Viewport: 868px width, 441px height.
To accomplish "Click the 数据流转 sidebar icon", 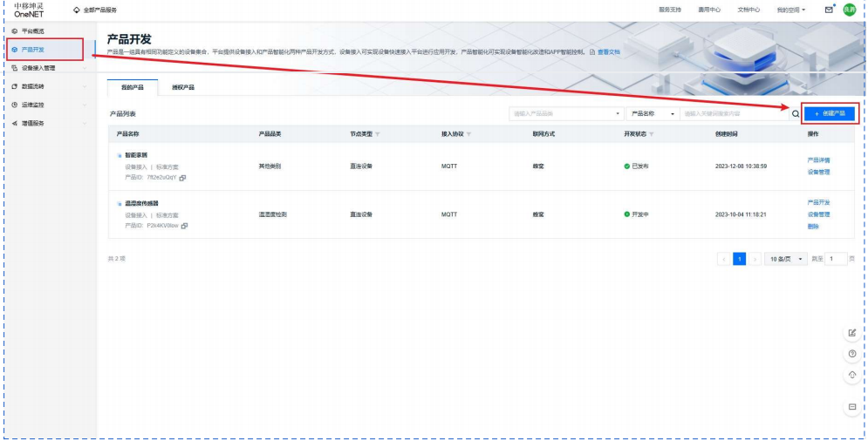I will click(x=14, y=86).
